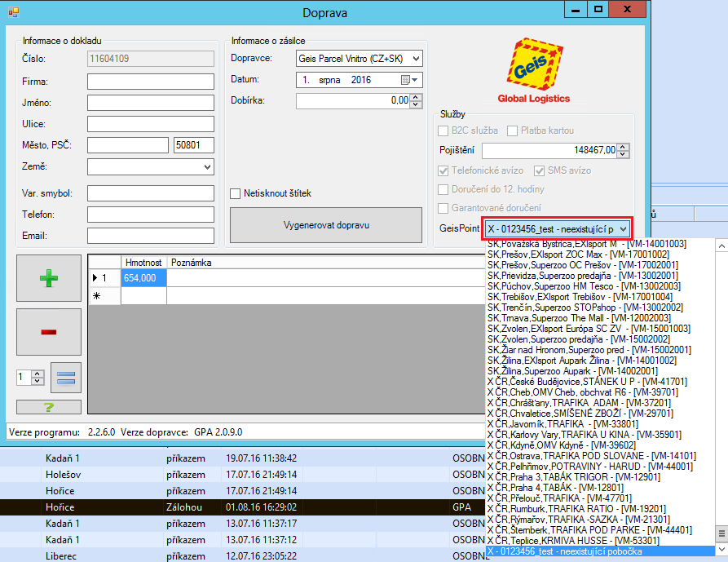Open the calendar picker for Datum
728x562 pixels.
click(x=409, y=80)
